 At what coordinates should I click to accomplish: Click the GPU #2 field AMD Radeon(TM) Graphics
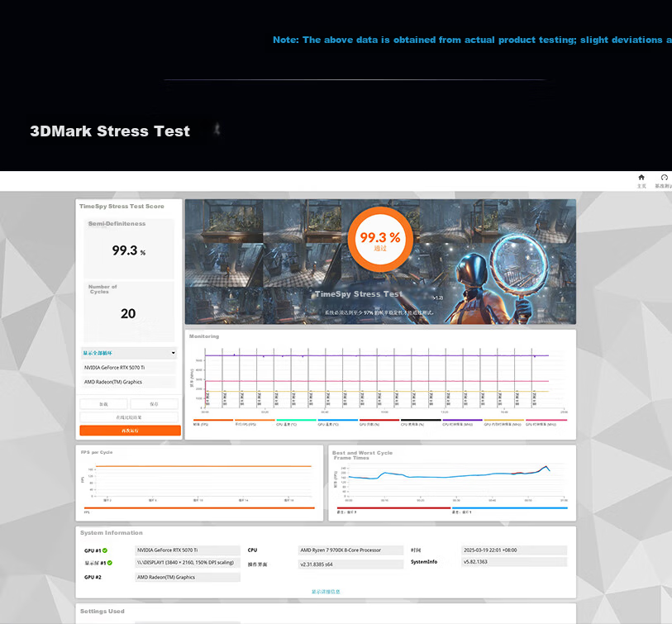click(x=188, y=577)
